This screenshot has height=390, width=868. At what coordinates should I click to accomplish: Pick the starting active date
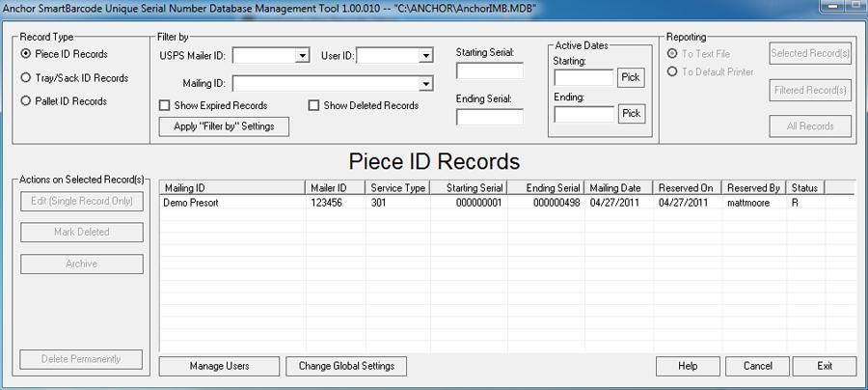point(631,77)
